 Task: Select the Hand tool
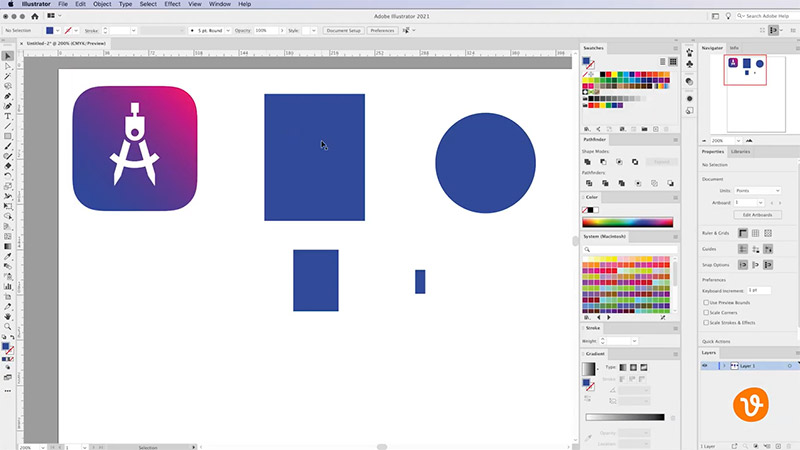point(8,317)
